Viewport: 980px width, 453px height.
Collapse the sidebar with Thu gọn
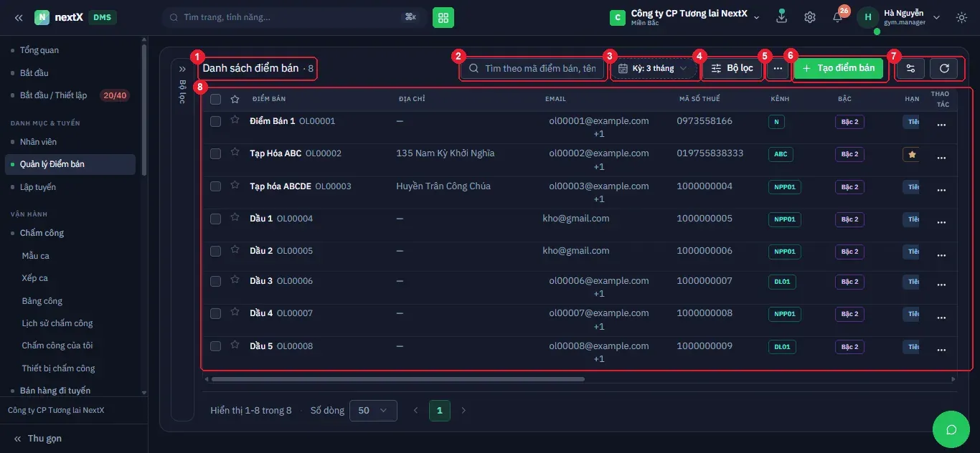point(38,439)
